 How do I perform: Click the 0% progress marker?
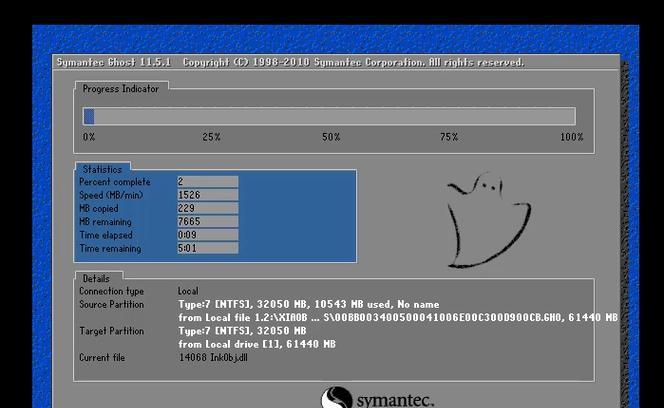point(89,137)
